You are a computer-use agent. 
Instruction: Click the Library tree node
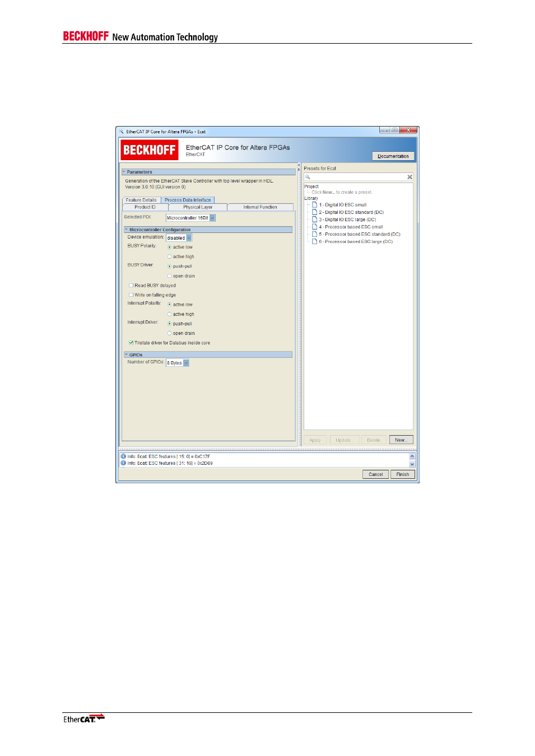(x=311, y=198)
